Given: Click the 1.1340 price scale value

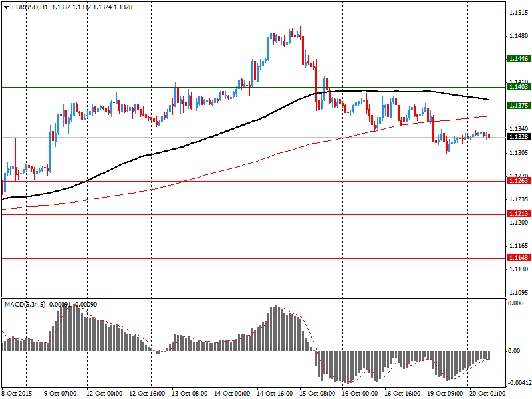Looking at the screenshot, I should tap(519, 129).
